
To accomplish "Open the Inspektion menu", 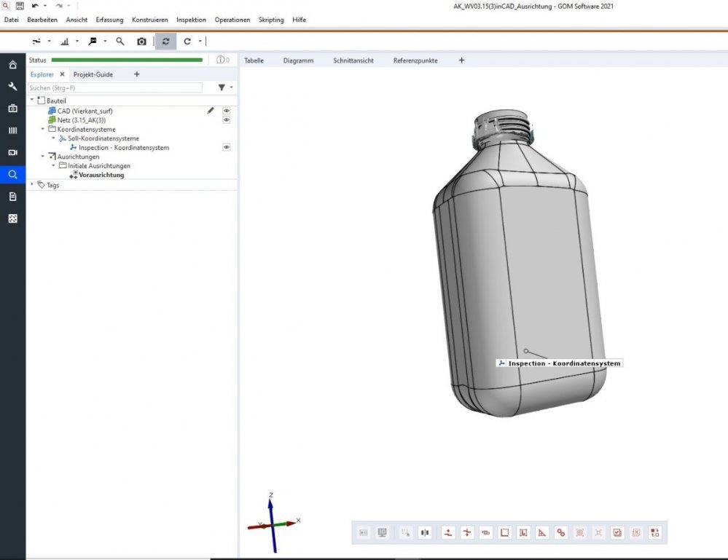I will tap(191, 20).
